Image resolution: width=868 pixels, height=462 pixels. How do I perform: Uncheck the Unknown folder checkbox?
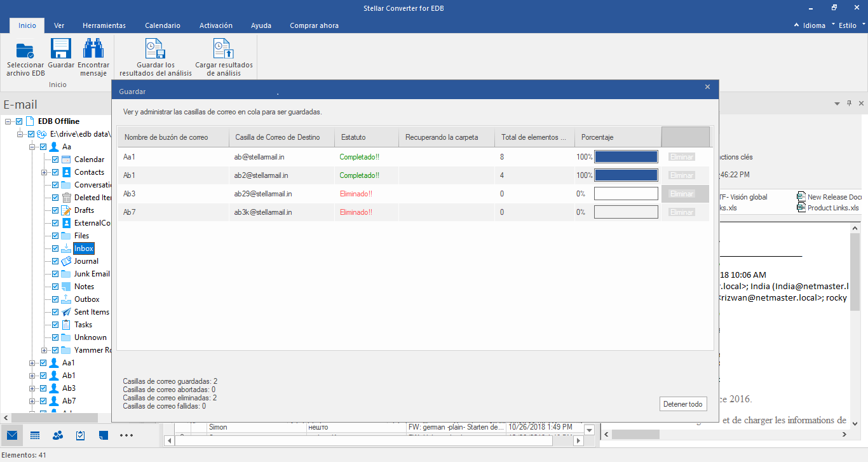coord(55,337)
